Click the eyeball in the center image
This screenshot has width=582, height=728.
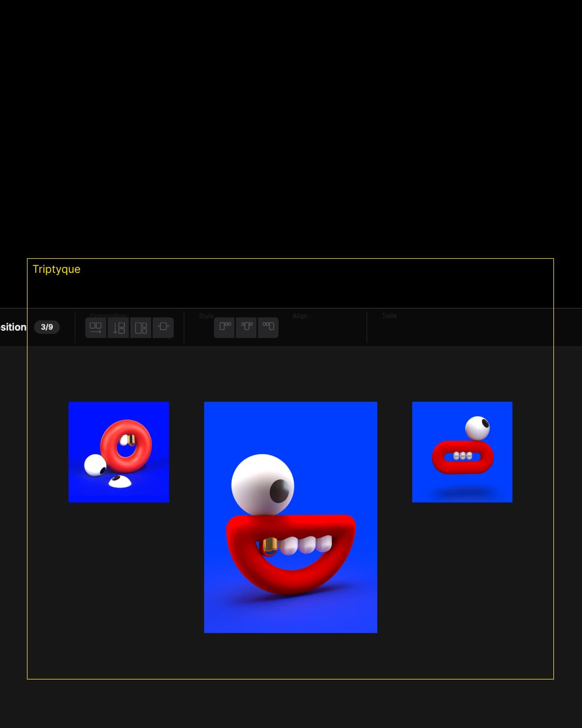pos(263,485)
